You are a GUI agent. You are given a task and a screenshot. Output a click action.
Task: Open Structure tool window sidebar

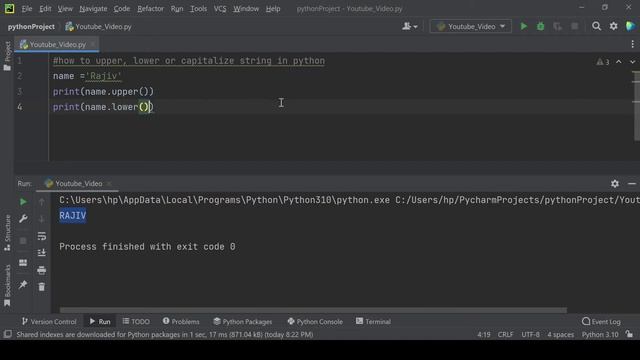7,233
